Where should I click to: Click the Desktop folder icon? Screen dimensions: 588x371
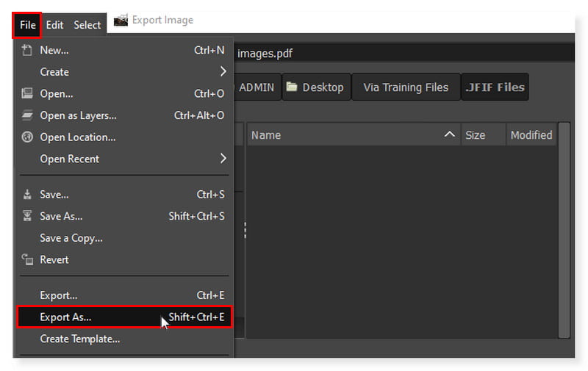point(292,87)
